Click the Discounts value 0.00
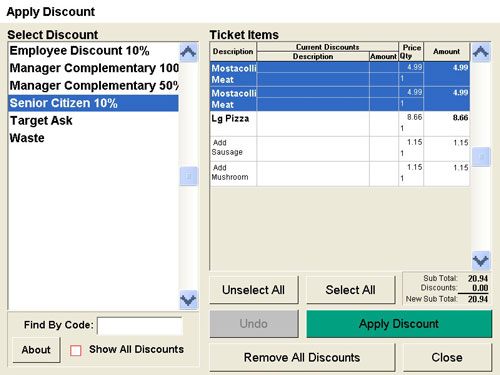Image resolution: width=500 pixels, height=375 pixels. (x=480, y=288)
